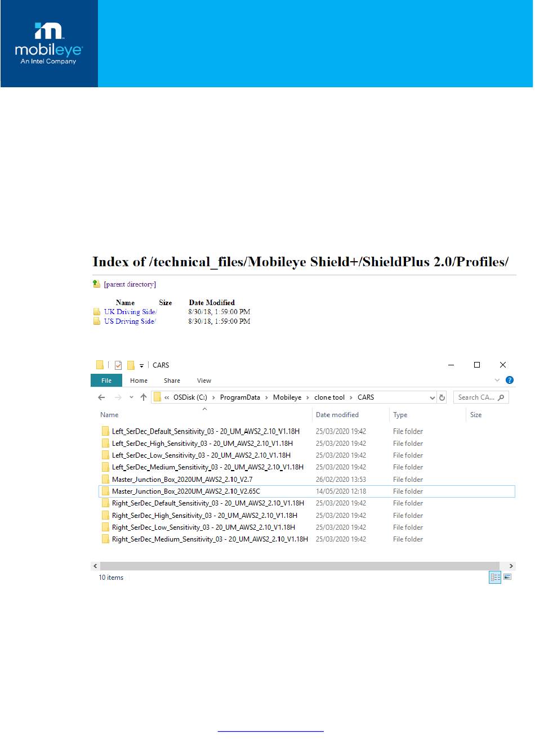Click the ProgramData breadcrumb
Viewport: 535px width, 756px height.
point(240,397)
